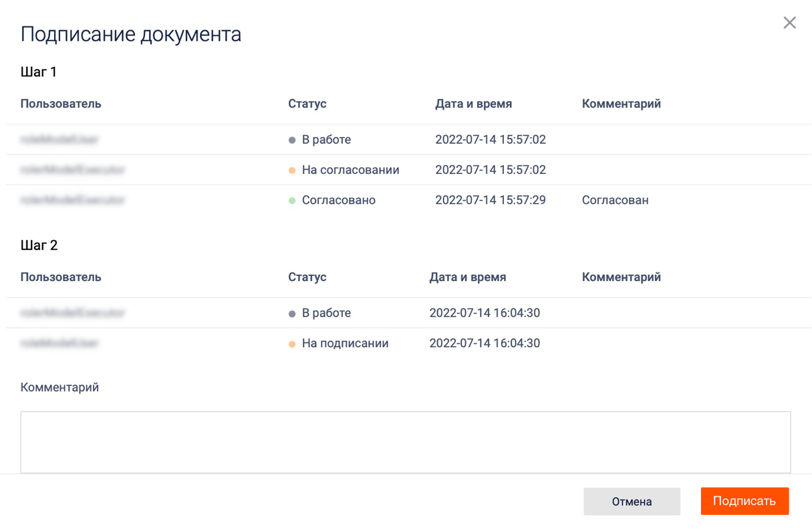
Task: Select the Шаг 2 heading
Action: coord(39,245)
